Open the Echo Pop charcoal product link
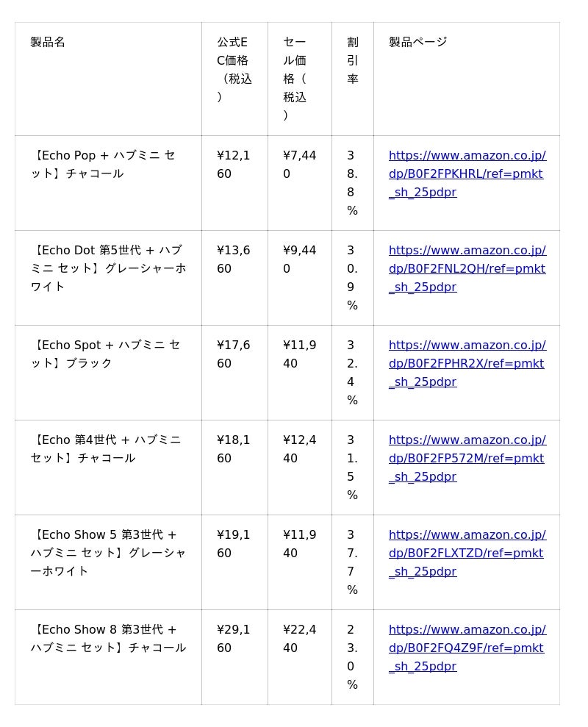588x727 pixels. (466, 174)
